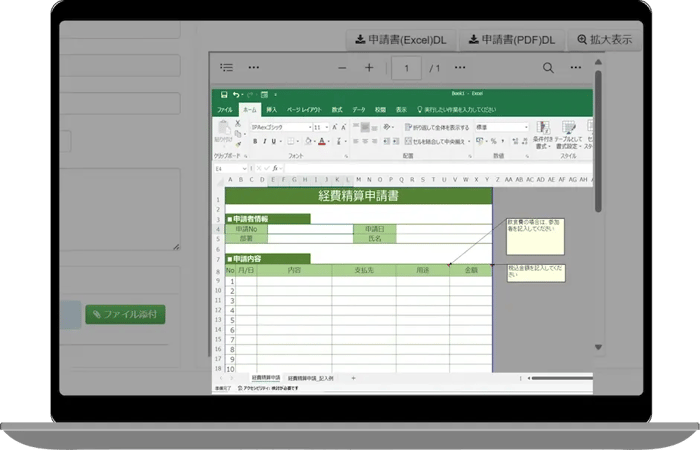The image size is (700, 450).
Task: Click the Copy icon in clipboard group
Action: [238, 134]
